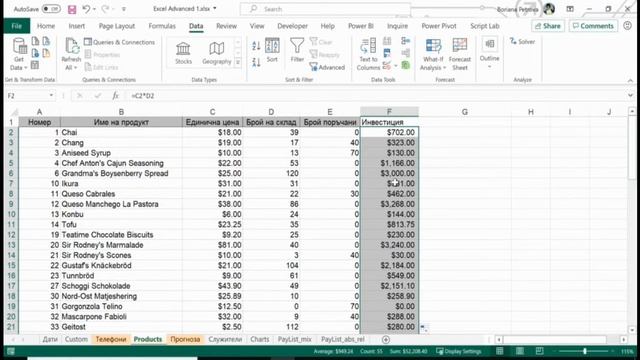Select the Geography data type
640x360 pixels.
[x=216, y=53]
